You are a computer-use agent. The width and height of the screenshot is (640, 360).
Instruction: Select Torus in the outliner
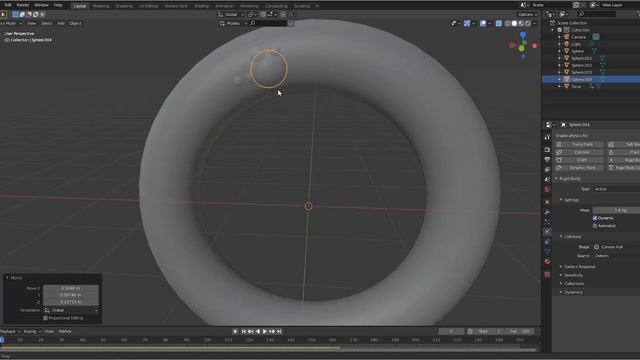(x=576, y=87)
